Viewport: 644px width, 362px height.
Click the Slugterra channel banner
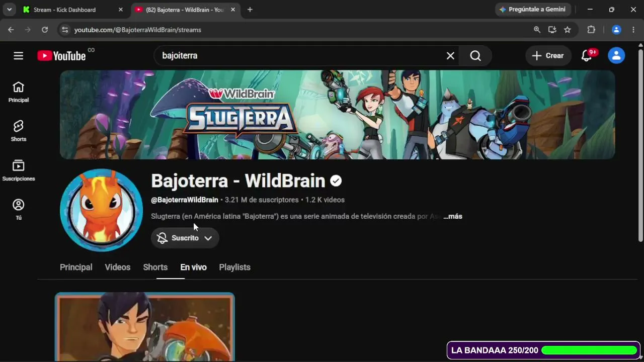pos(337,115)
